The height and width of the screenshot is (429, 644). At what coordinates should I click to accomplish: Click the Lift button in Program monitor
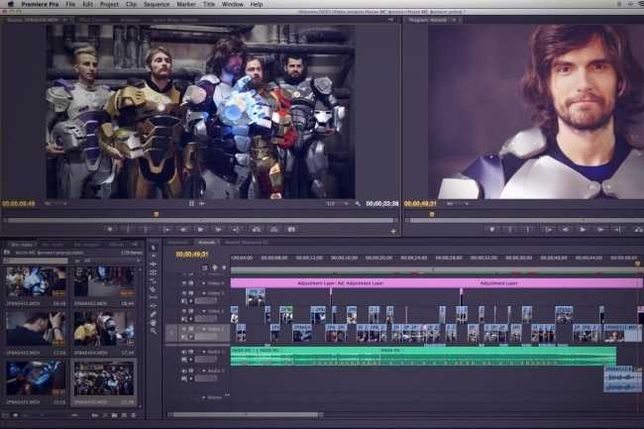(638, 229)
